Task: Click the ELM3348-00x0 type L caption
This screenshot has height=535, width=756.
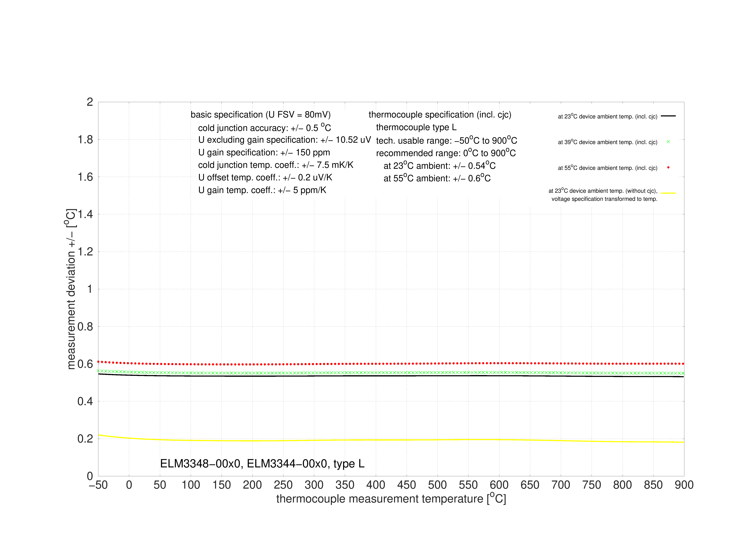Action: click(262, 464)
